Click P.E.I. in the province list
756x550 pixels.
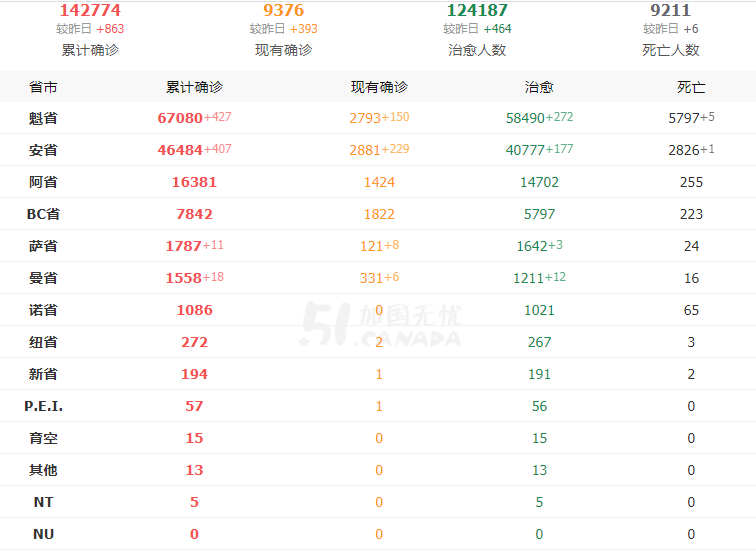(43, 406)
